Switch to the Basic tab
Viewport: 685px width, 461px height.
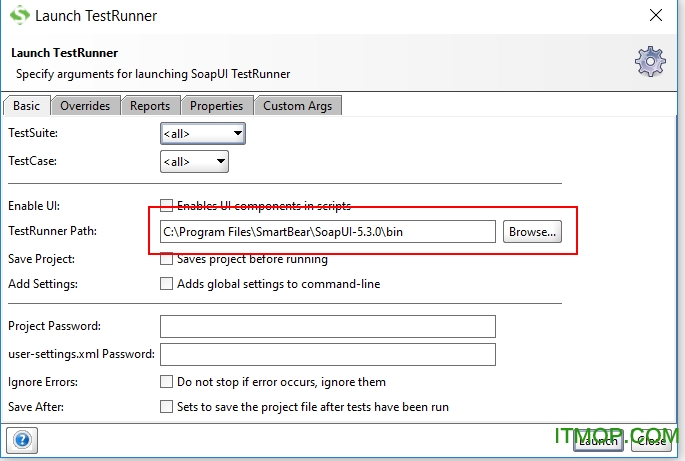pyautogui.click(x=27, y=106)
